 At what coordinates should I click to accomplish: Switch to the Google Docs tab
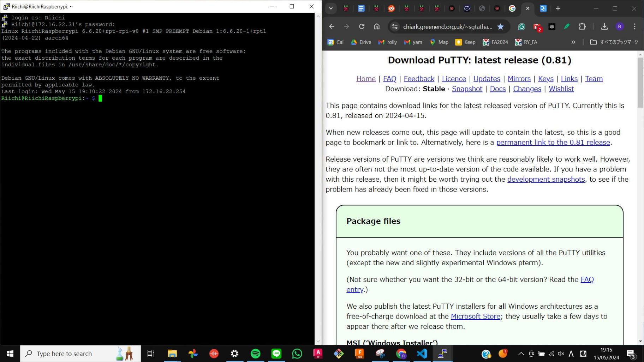(361, 8)
